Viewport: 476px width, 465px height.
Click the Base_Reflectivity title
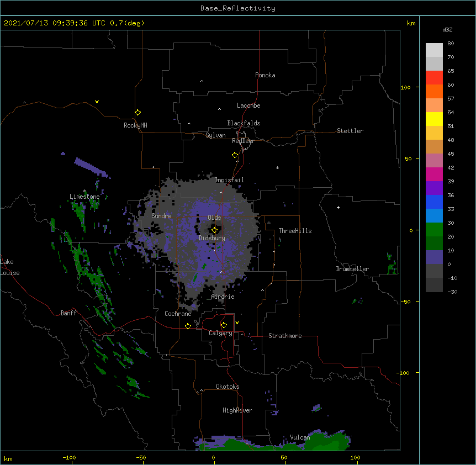pyautogui.click(x=238, y=8)
